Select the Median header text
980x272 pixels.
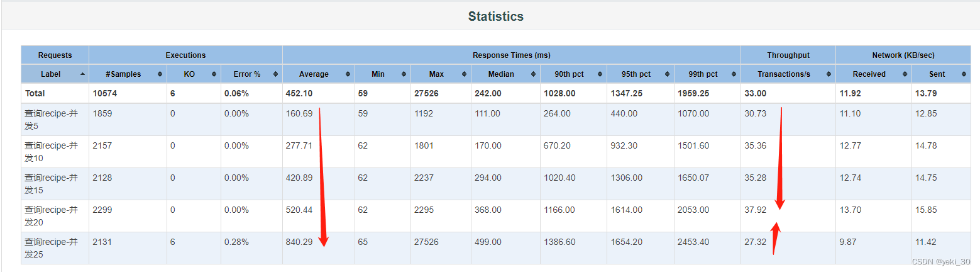coord(501,74)
